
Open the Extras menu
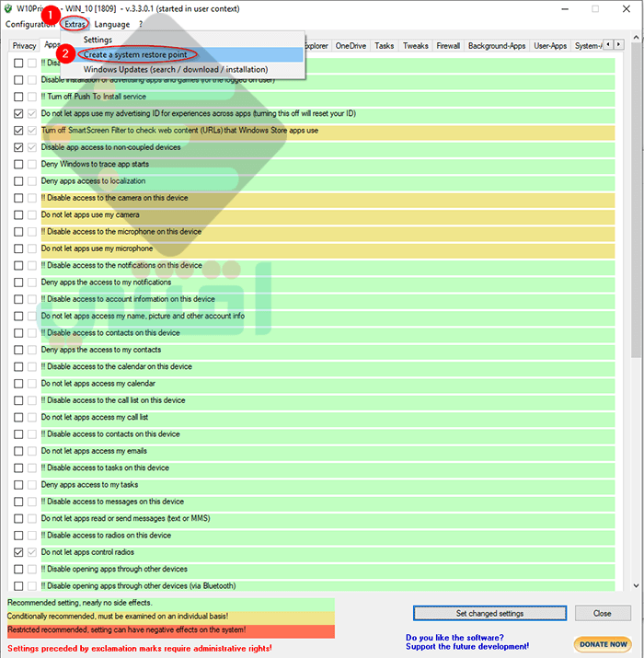(x=75, y=24)
